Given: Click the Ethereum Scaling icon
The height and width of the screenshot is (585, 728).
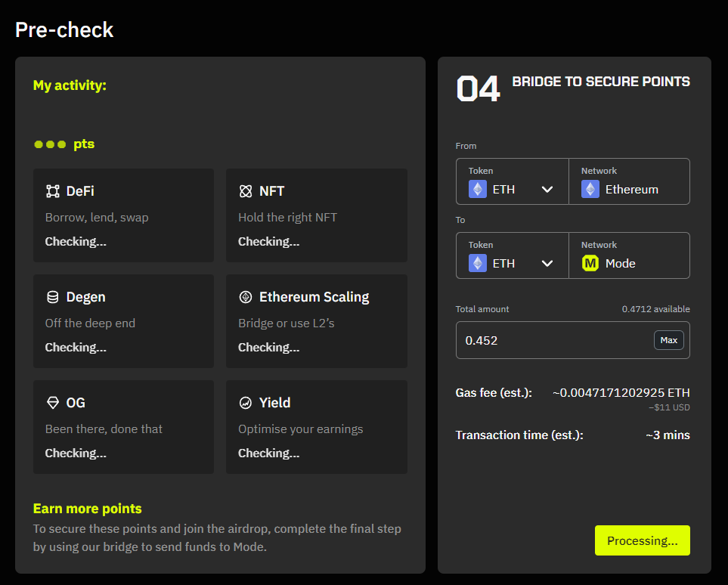Looking at the screenshot, I should point(246,297).
